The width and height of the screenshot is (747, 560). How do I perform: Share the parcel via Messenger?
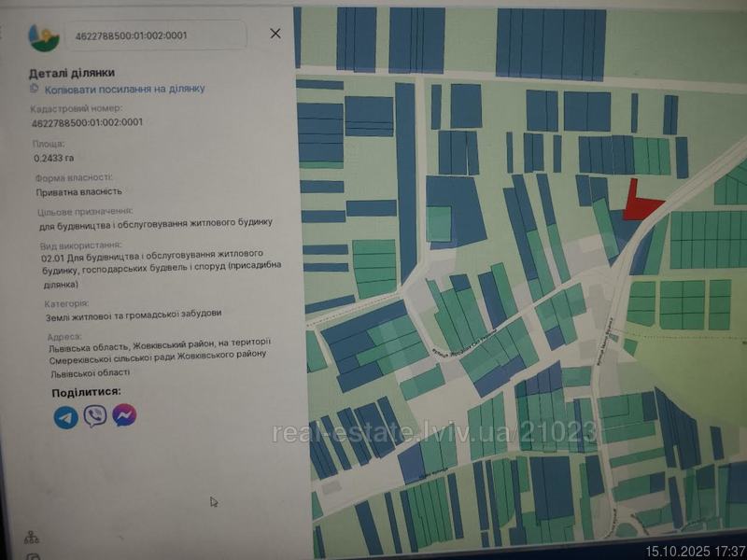click(x=124, y=415)
